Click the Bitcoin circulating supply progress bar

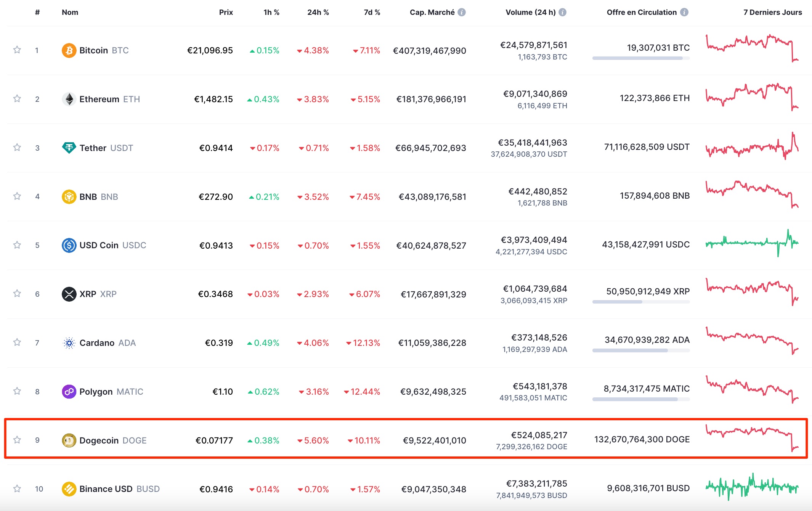pyautogui.click(x=641, y=58)
